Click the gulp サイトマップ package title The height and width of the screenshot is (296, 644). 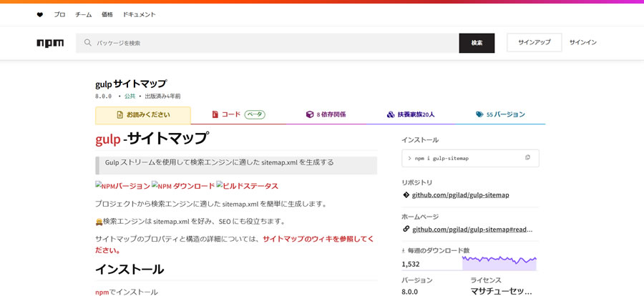[131, 84]
